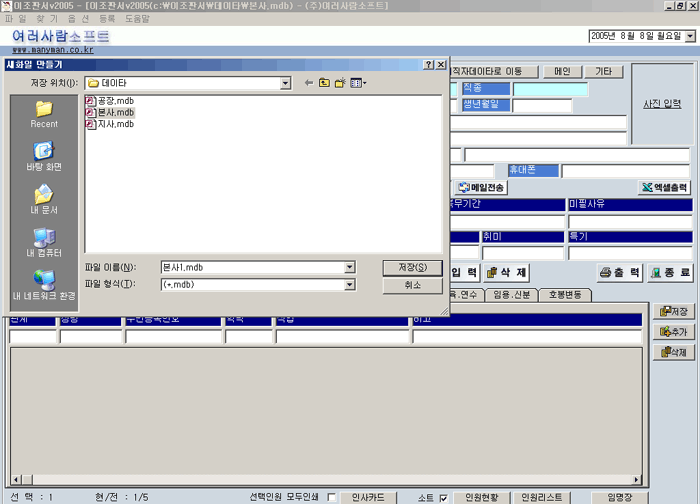The height and width of the screenshot is (504, 700).
Task: Click the up one folder icon
Action: point(325,83)
